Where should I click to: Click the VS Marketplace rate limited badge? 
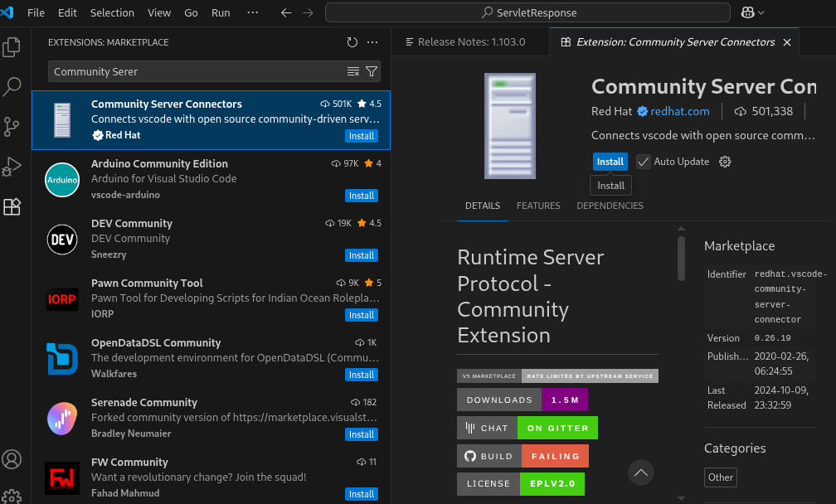pos(557,376)
